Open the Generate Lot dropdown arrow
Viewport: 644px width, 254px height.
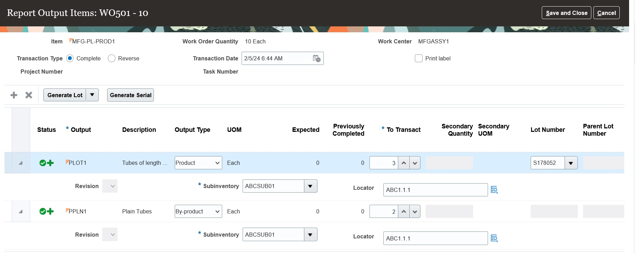(x=92, y=95)
